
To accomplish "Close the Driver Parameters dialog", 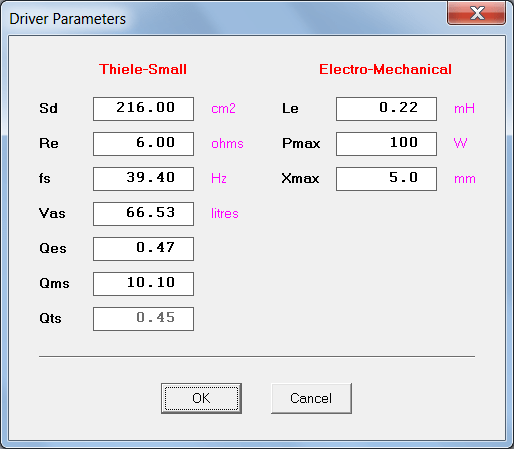I will pos(476,13).
